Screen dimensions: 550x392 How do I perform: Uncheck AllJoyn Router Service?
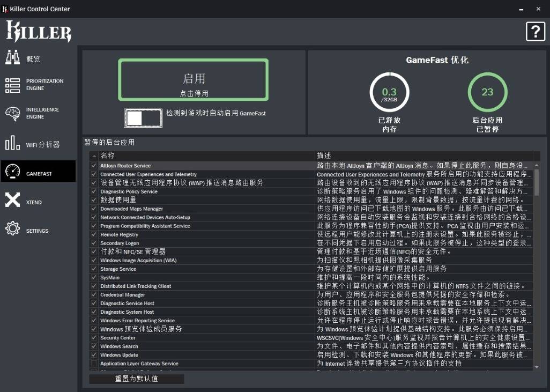(94, 166)
